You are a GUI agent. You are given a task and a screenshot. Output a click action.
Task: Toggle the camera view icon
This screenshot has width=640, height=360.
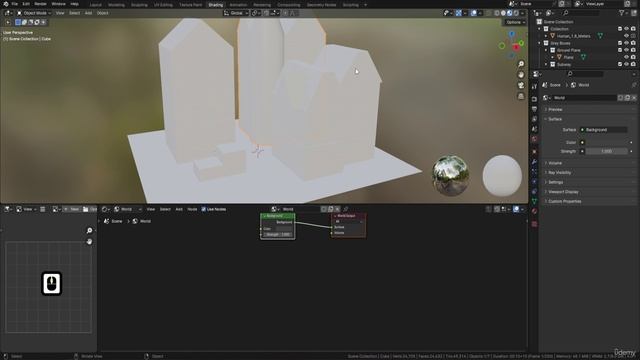pos(521,85)
